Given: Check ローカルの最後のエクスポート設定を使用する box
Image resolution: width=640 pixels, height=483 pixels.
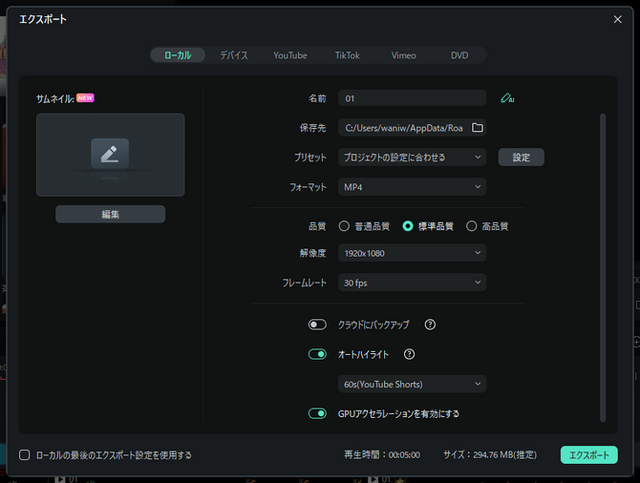Looking at the screenshot, I should [25, 455].
